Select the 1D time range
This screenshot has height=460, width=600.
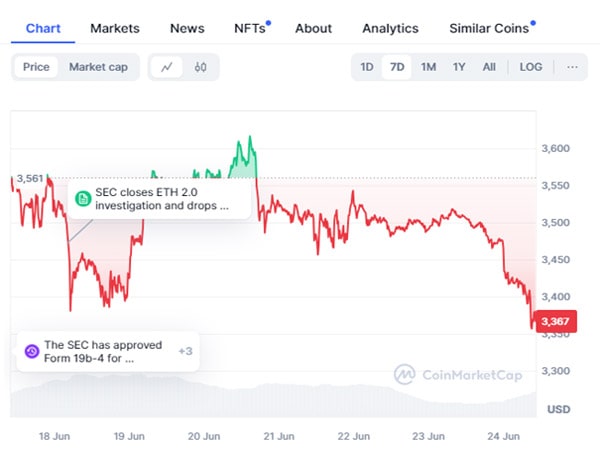pyautogui.click(x=367, y=67)
